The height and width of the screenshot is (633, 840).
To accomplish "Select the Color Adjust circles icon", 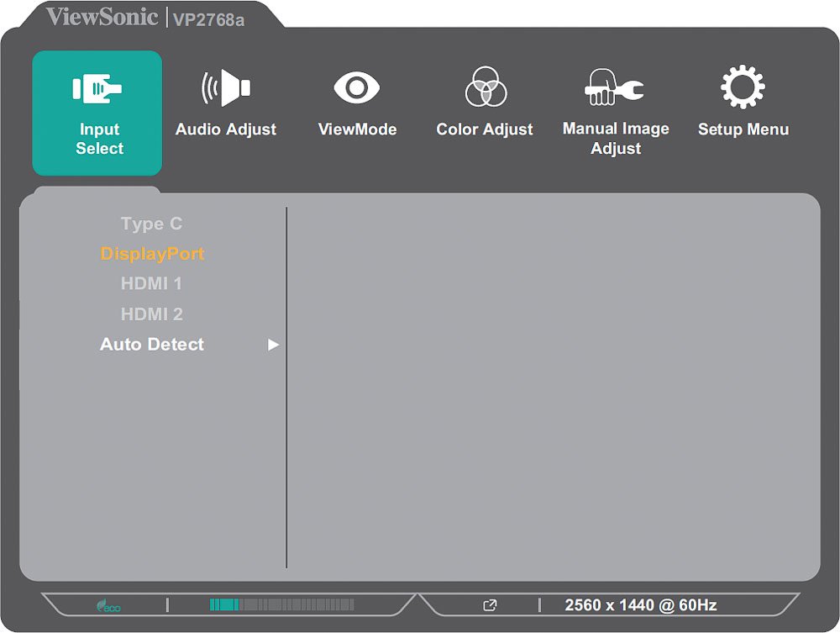I will pyautogui.click(x=486, y=87).
